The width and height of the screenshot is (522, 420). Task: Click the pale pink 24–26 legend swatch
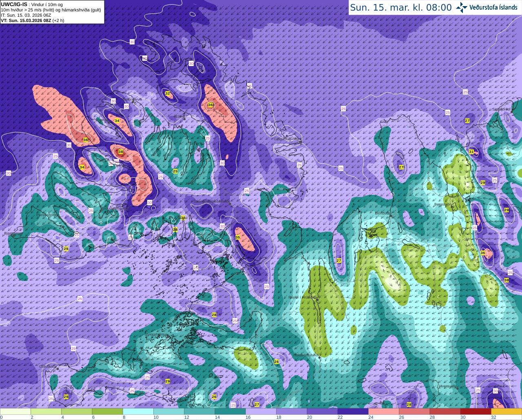[x=383, y=411]
